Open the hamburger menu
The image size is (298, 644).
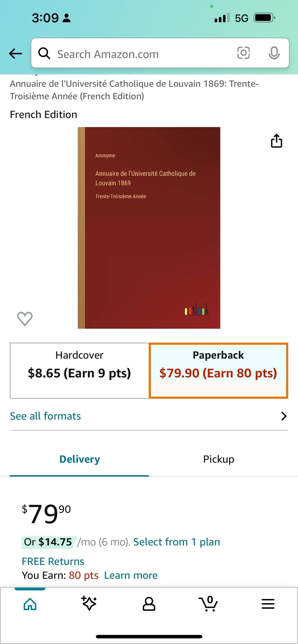pos(268,604)
